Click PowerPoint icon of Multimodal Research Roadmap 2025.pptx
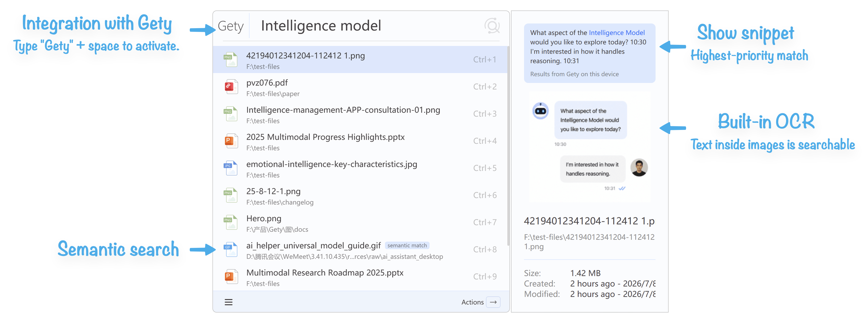 [231, 277]
